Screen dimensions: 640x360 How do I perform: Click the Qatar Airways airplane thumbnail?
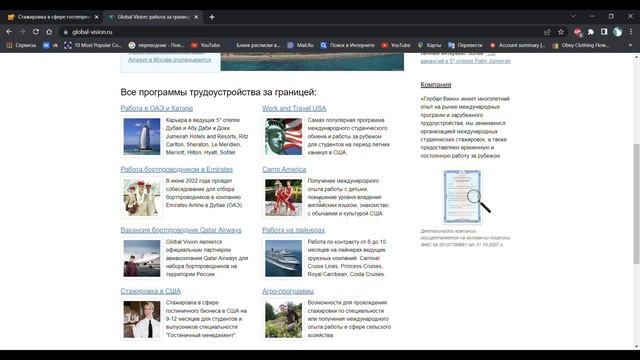coord(142,258)
